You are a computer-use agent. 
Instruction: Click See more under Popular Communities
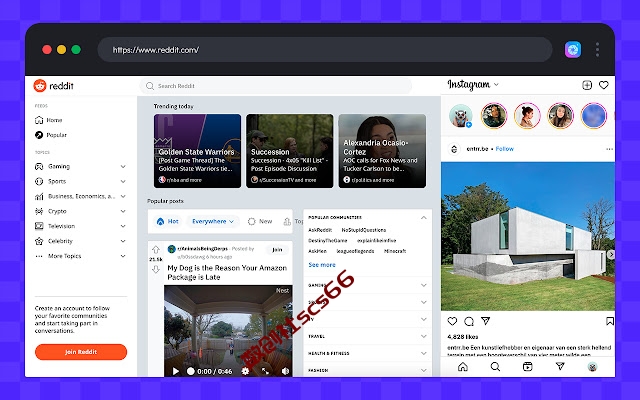pos(322,265)
